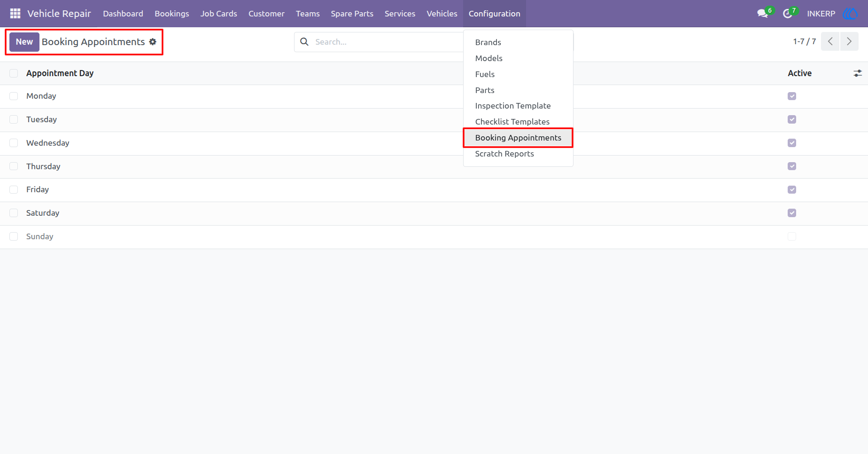Viewport: 868px width, 454px height.
Task: Open the Bookings menu
Action: (x=172, y=14)
